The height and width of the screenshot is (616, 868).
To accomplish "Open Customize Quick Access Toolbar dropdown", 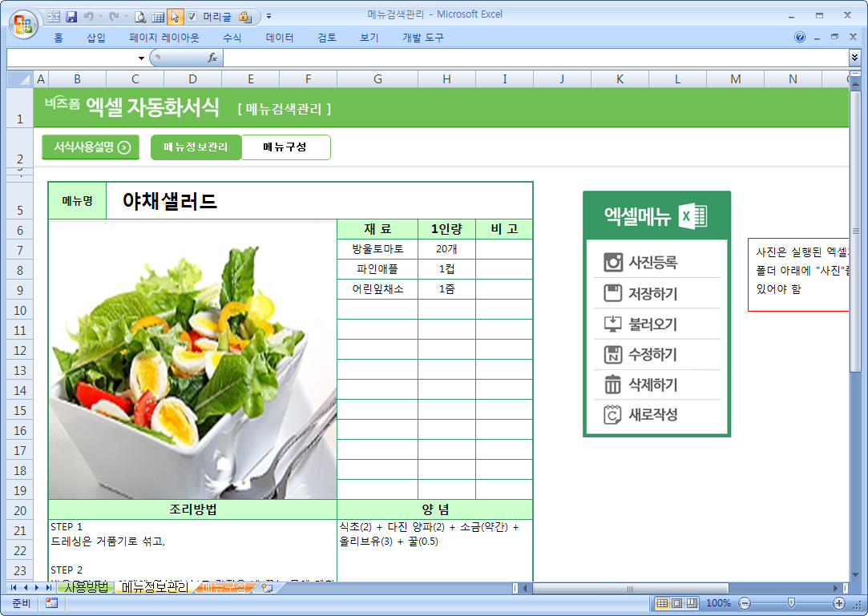I will 269,17.
